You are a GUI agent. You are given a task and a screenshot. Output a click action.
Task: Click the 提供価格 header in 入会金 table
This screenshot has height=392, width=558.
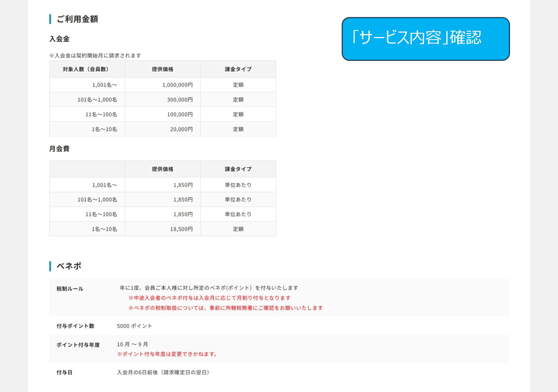pyautogui.click(x=162, y=69)
